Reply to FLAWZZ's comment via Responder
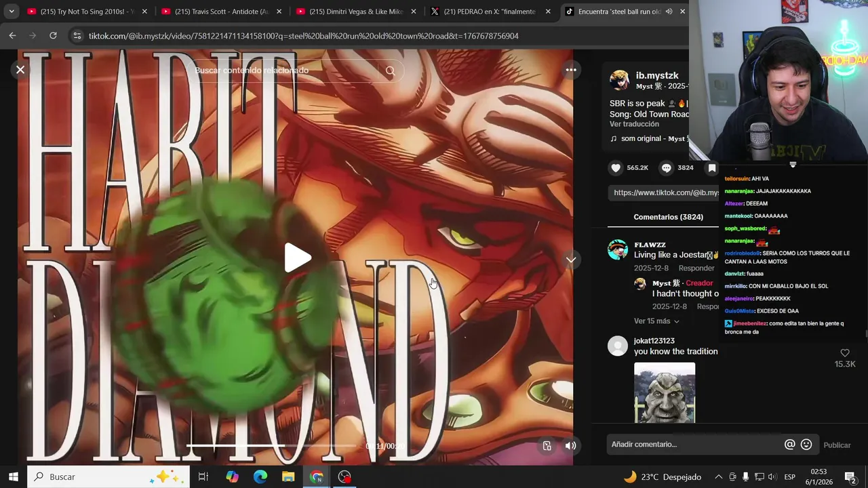Viewport: 868px width, 488px height. tap(696, 268)
